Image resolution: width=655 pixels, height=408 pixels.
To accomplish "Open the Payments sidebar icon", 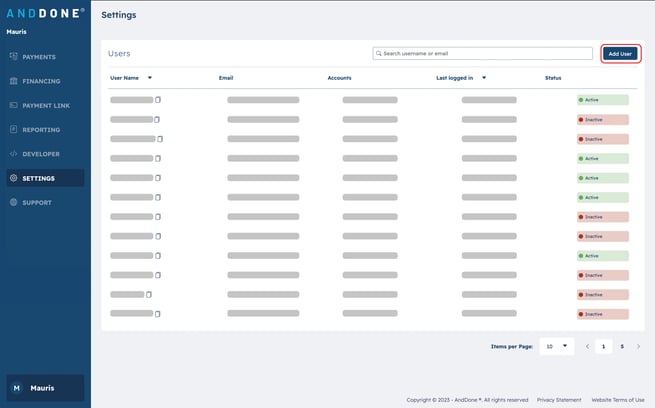I will (13, 57).
